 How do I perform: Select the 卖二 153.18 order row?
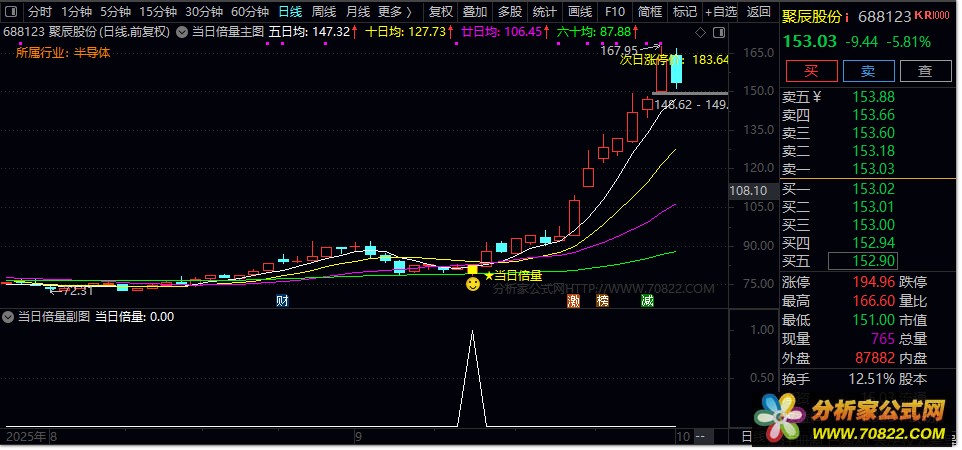(x=839, y=150)
